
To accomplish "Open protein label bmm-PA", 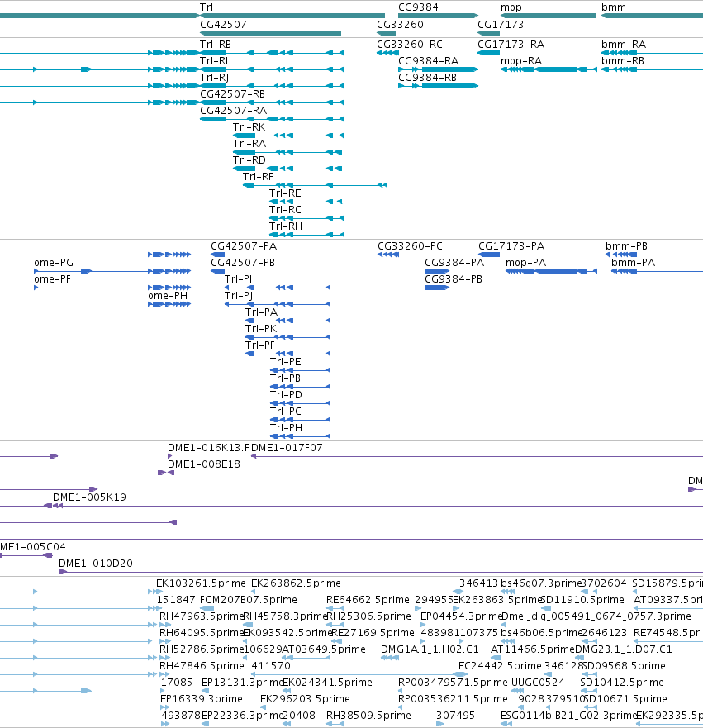I will point(633,263).
